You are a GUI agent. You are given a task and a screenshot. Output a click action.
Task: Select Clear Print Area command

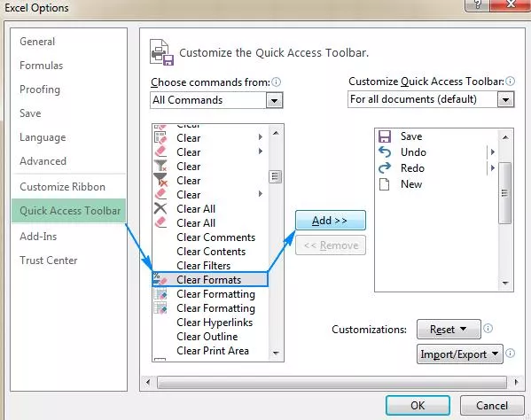click(210, 351)
